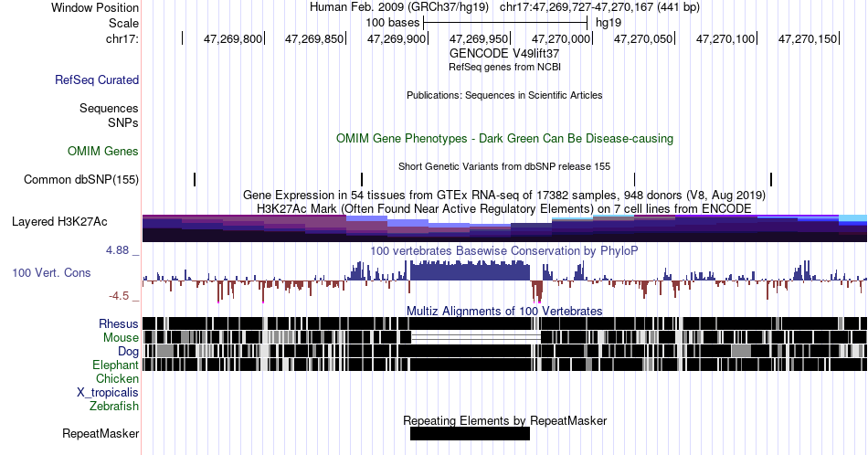The height and width of the screenshot is (455, 868).
Task: Click the -4.5 conservation lower limit value
Action: pos(119,296)
